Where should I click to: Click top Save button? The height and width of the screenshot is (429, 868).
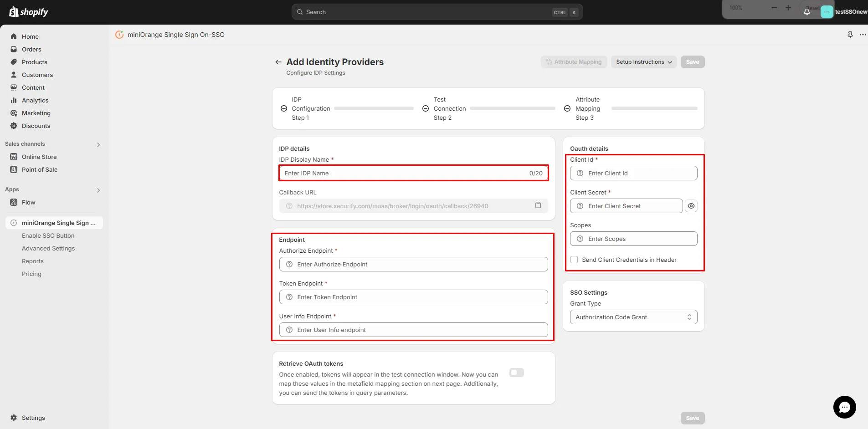click(x=693, y=62)
